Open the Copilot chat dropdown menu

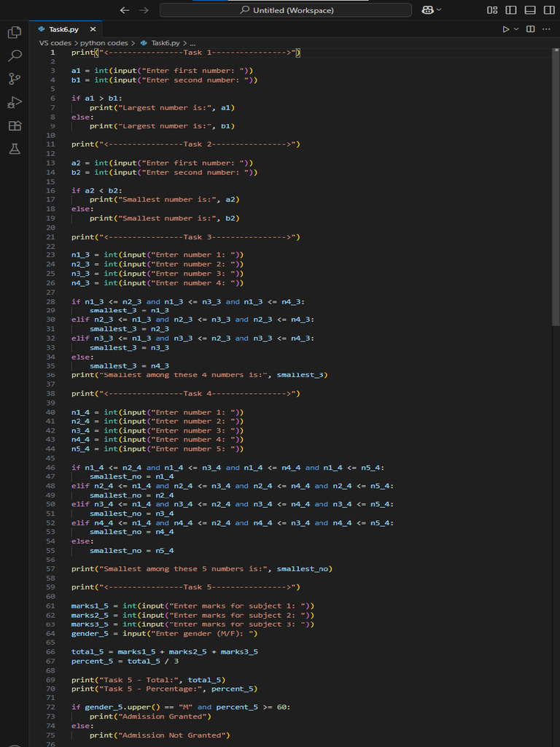tap(438, 10)
